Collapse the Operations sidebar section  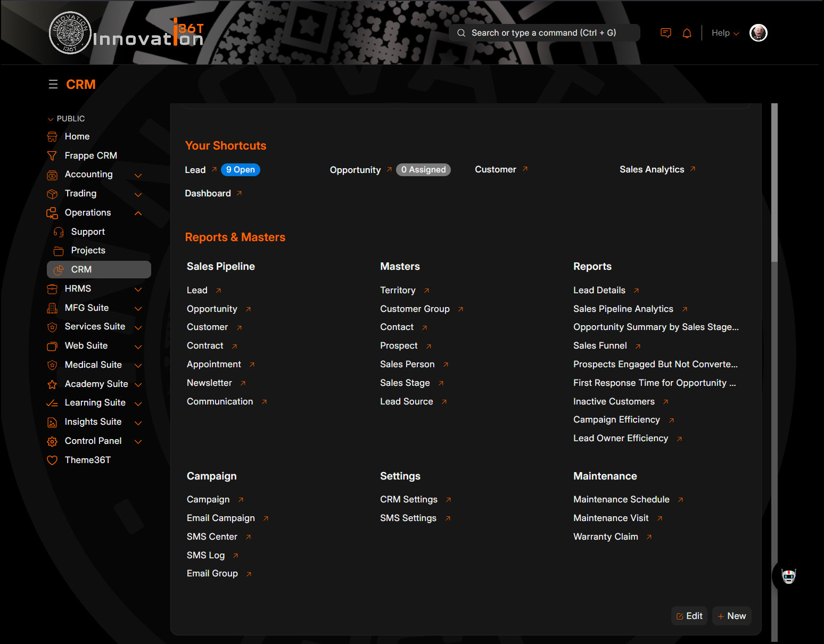tap(138, 213)
